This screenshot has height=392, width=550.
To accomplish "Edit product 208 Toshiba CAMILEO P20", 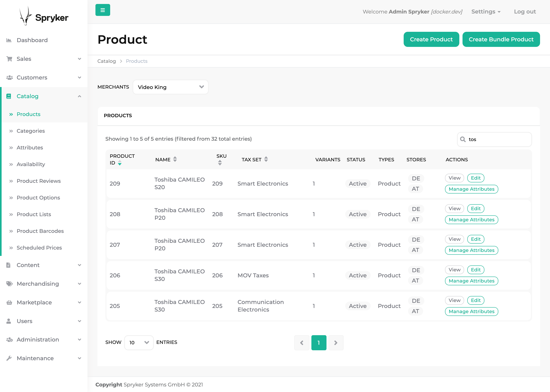I will click(x=476, y=209).
